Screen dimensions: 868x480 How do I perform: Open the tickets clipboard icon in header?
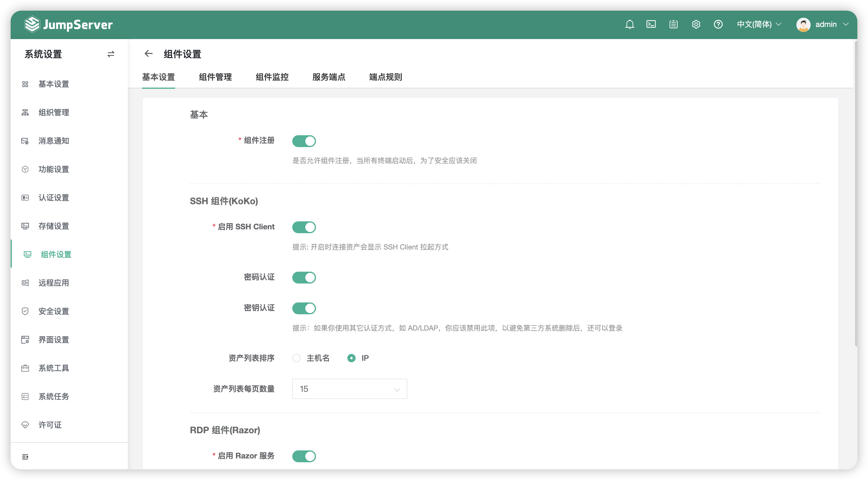coord(673,24)
